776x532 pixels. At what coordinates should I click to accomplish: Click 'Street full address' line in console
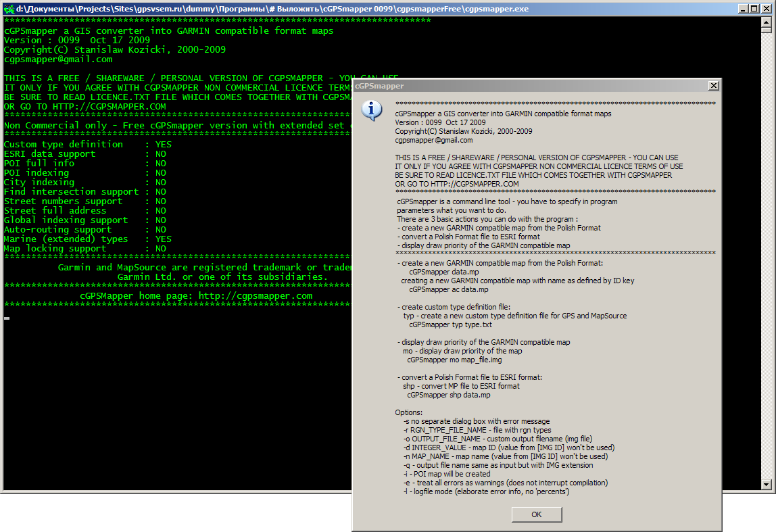tap(85, 210)
